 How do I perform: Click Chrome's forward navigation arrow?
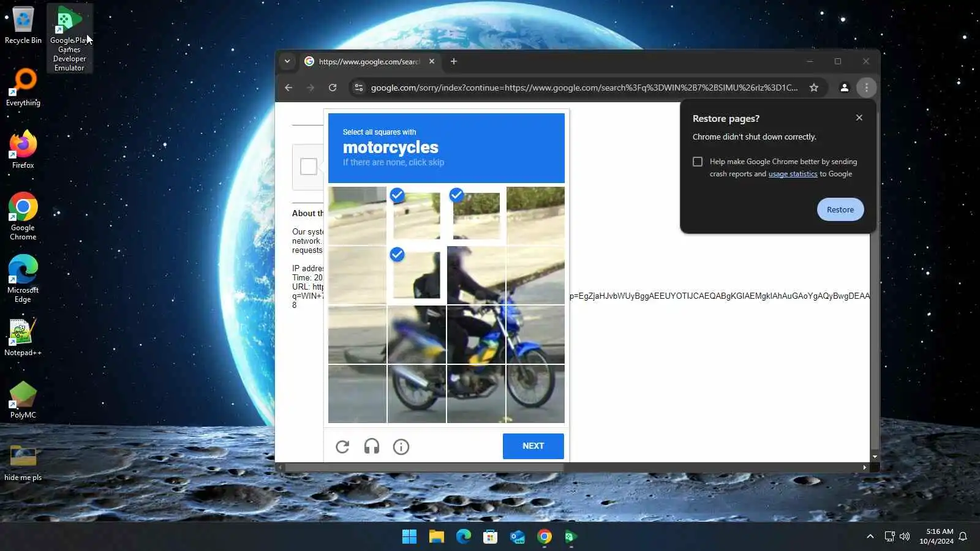311,88
